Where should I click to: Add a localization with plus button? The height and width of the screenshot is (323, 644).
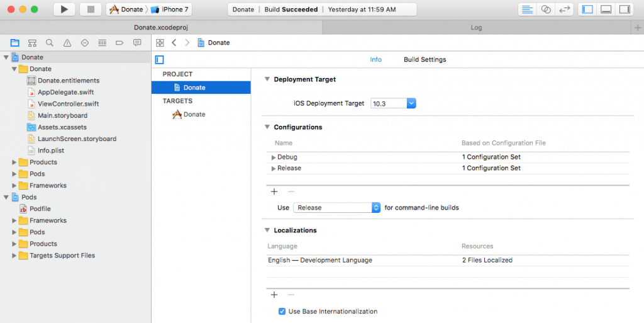pyautogui.click(x=274, y=295)
